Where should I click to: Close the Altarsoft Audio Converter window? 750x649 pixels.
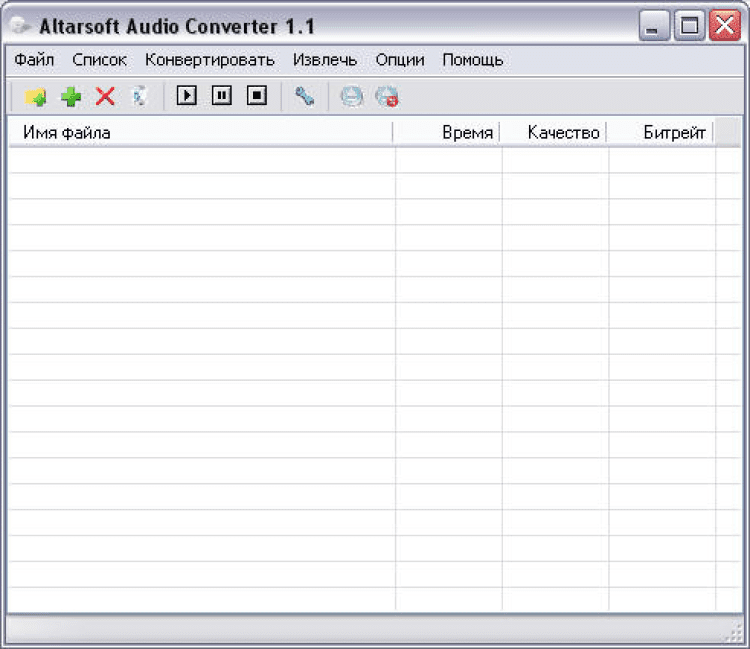[725, 25]
